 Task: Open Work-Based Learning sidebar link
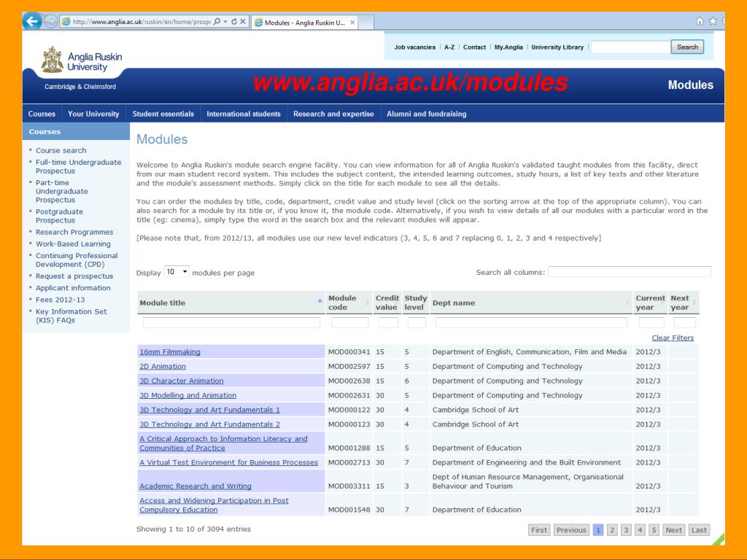pyautogui.click(x=73, y=244)
